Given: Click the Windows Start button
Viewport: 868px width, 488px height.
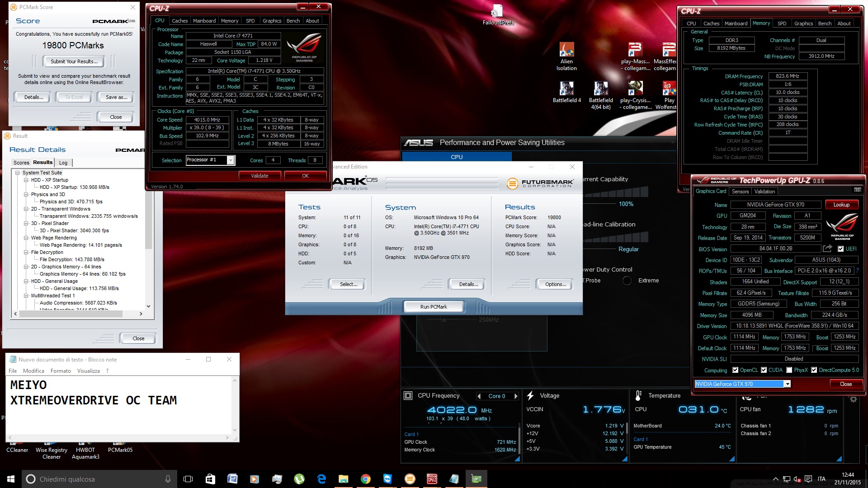Looking at the screenshot, I should coord(11,479).
